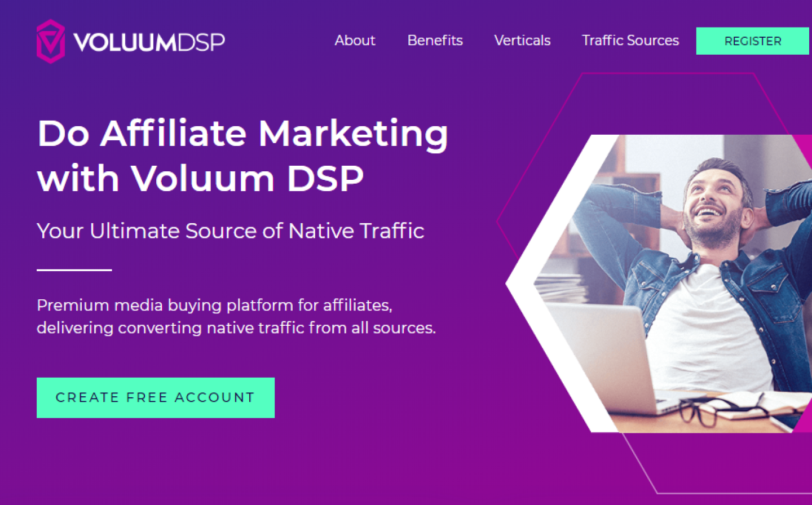Image resolution: width=812 pixels, height=505 pixels.
Task: Click the 'Do Affiliate Marketing' headline line
Action: [x=242, y=134]
